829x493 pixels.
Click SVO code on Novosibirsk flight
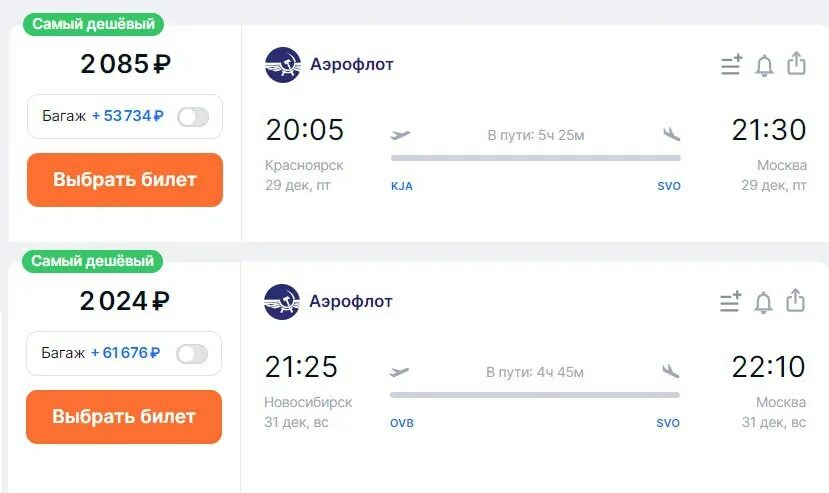coord(668,423)
